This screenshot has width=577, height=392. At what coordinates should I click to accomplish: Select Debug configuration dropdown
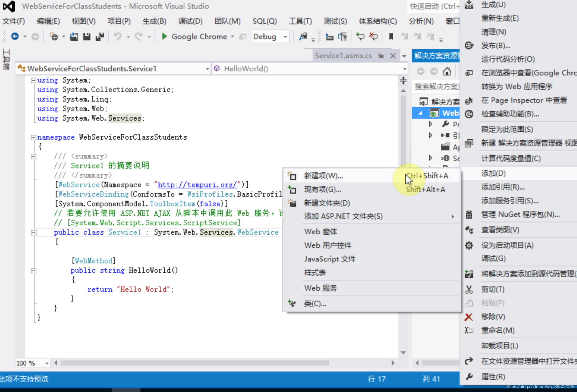point(269,36)
